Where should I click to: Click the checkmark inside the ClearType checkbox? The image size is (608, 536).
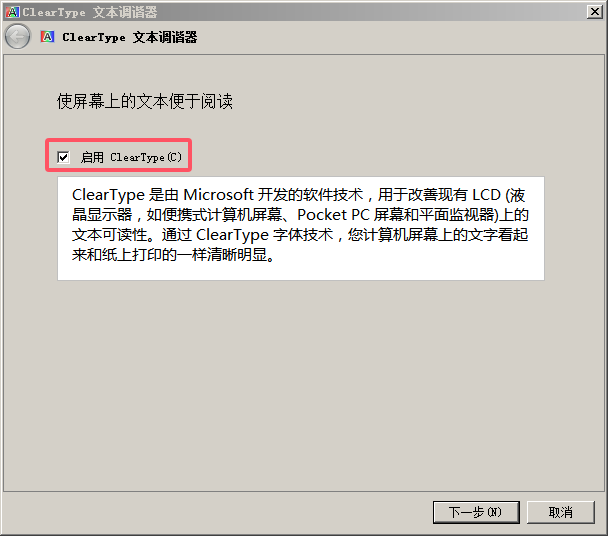(63, 157)
